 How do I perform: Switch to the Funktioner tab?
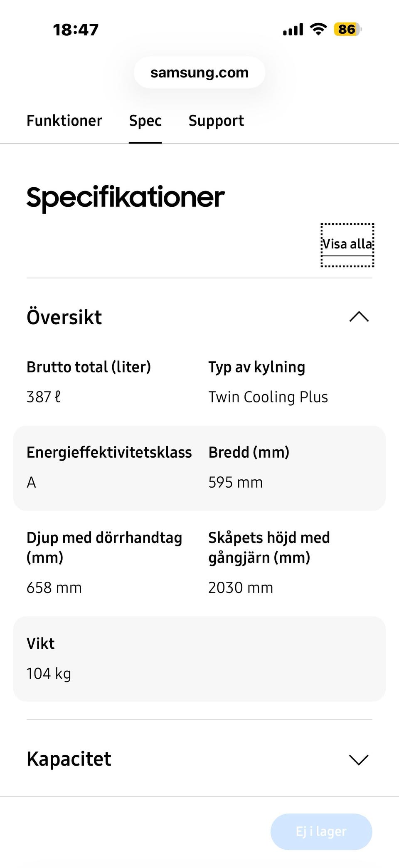64,121
